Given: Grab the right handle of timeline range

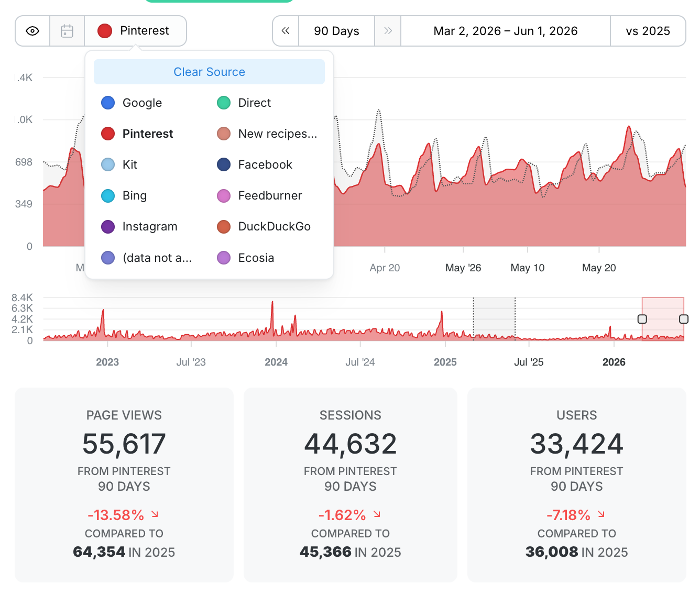Looking at the screenshot, I should (x=684, y=319).
